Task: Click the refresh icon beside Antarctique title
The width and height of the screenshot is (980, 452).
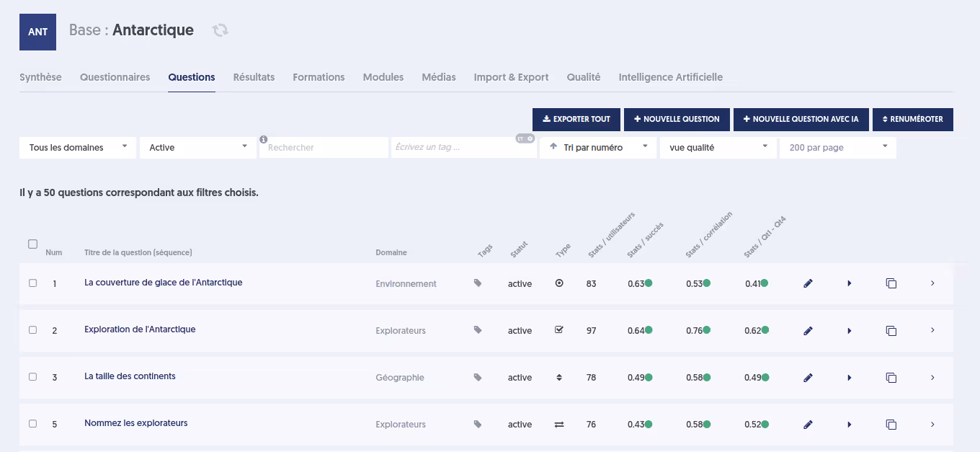Action: (220, 30)
